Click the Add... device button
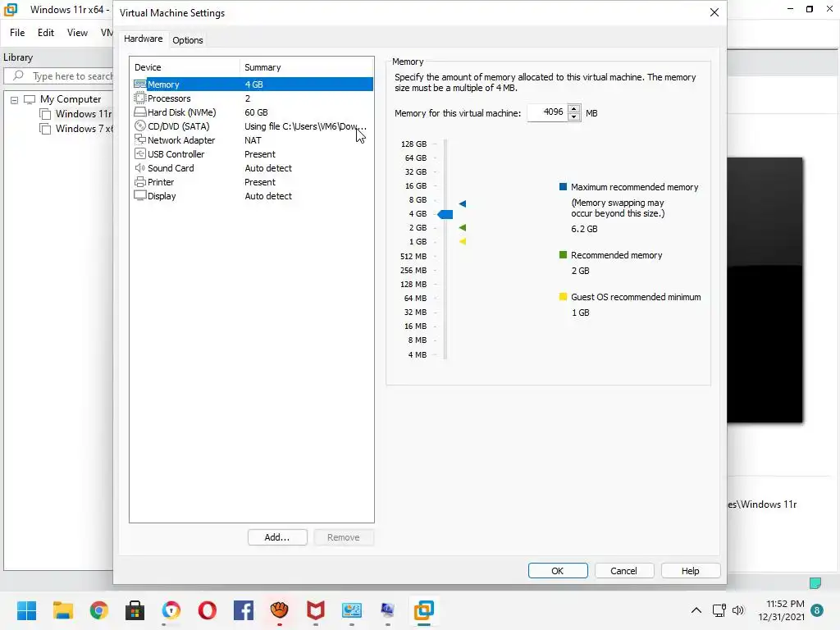The width and height of the screenshot is (840, 630). click(277, 537)
